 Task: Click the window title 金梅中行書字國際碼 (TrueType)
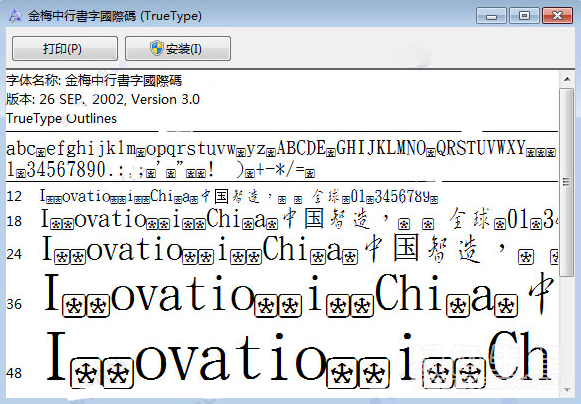(114, 16)
